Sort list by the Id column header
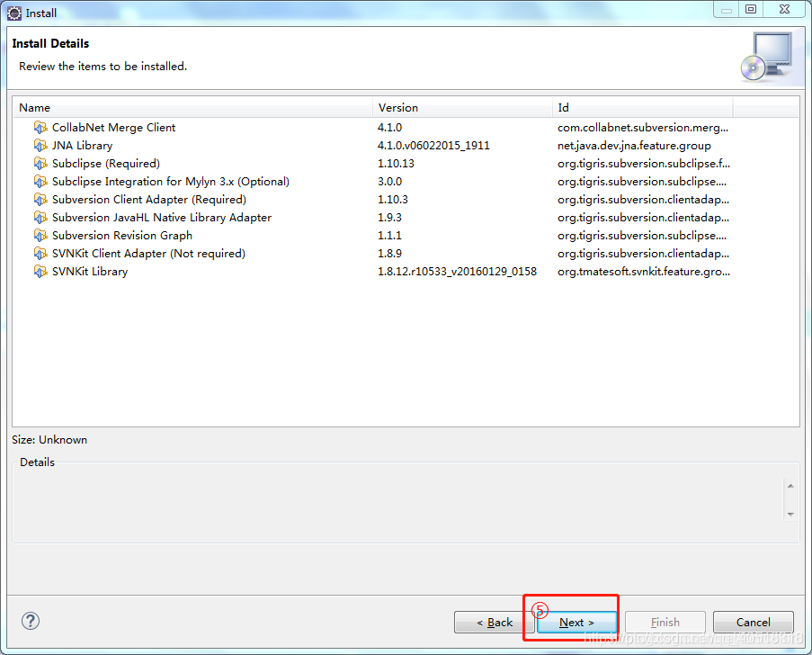The width and height of the screenshot is (812, 655). (643, 107)
